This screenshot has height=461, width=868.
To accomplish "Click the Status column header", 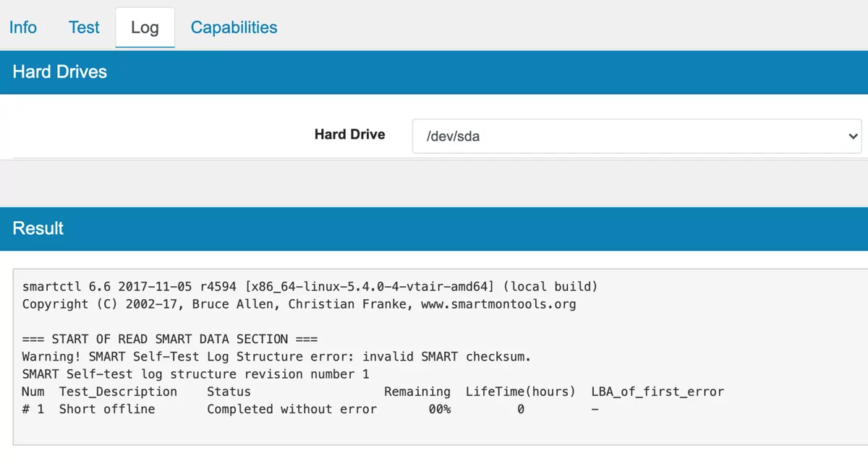I will click(x=229, y=392).
